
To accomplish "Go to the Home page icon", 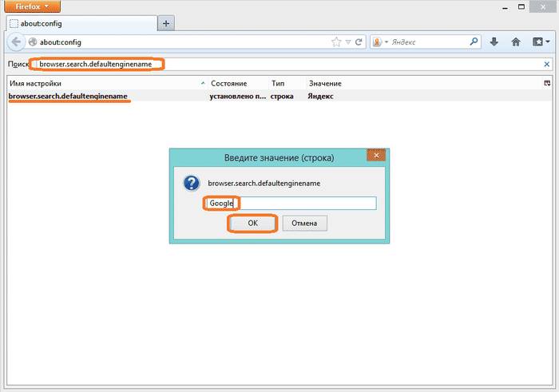I will click(x=516, y=42).
